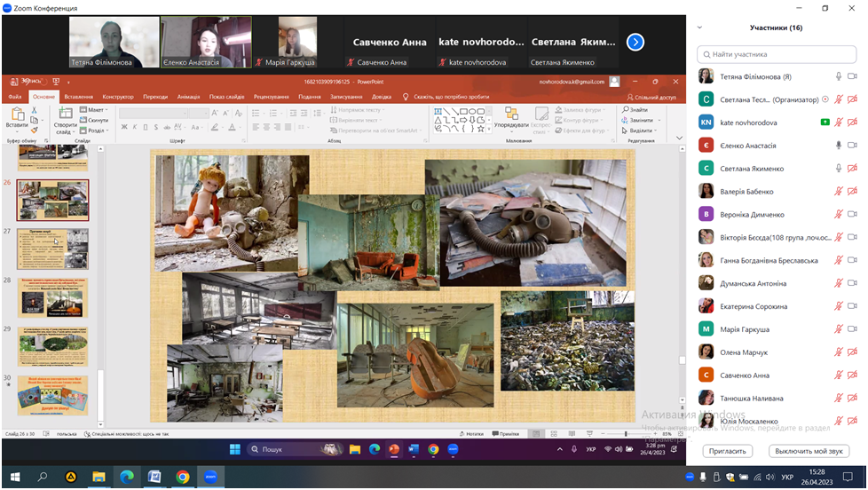Viewport: 868px width, 490px height.
Task: Open Google Chrome from the Windows taskbar
Action: (x=182, y=477)
